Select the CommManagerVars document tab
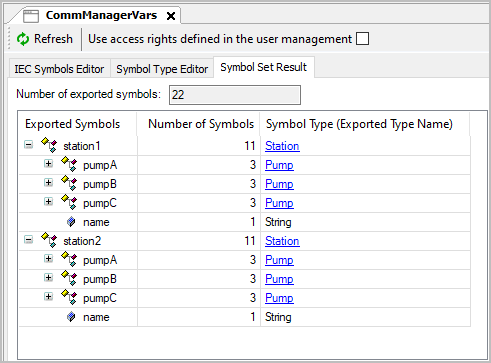 101,15
